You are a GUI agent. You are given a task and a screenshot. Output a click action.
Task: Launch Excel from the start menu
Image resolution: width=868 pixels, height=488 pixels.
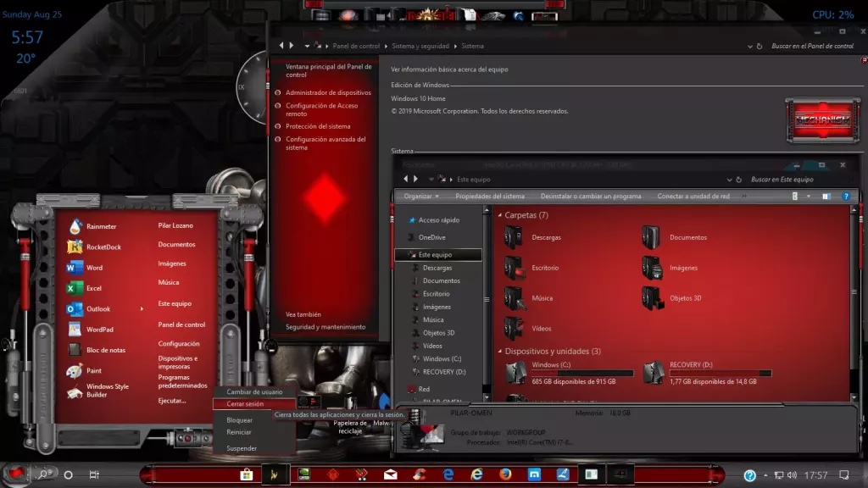[x=96, y=288]
